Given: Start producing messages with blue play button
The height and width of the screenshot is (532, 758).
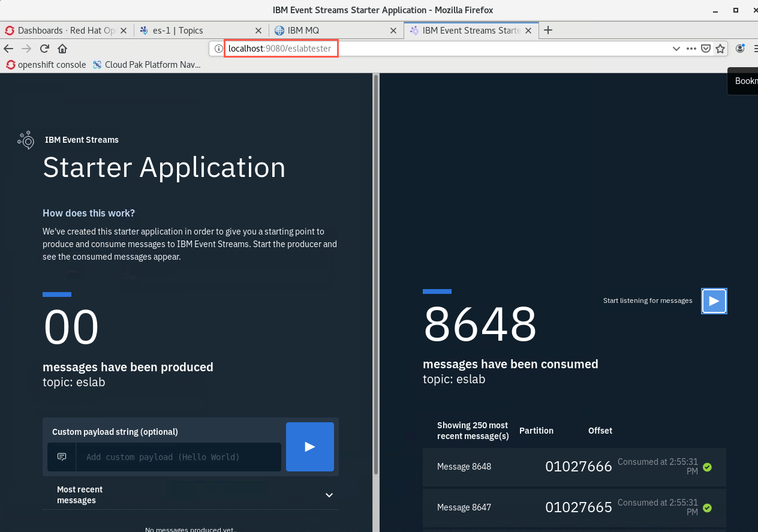Looking at the screenshot, I should (310, 446).
